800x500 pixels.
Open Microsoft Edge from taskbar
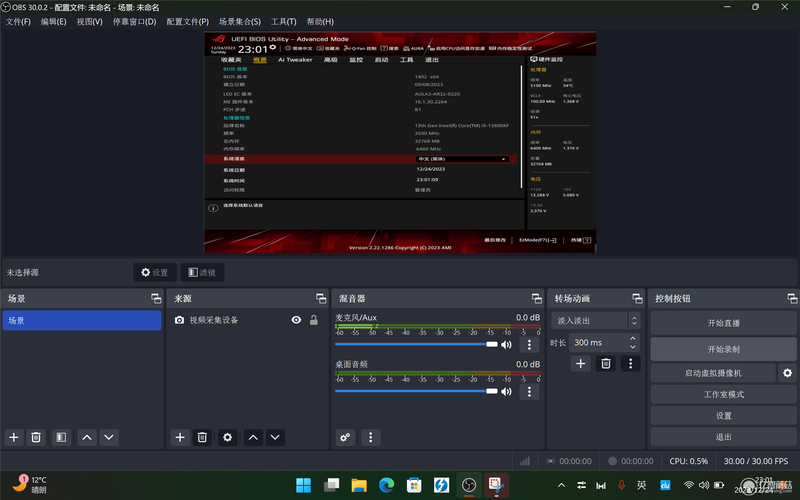386,485
